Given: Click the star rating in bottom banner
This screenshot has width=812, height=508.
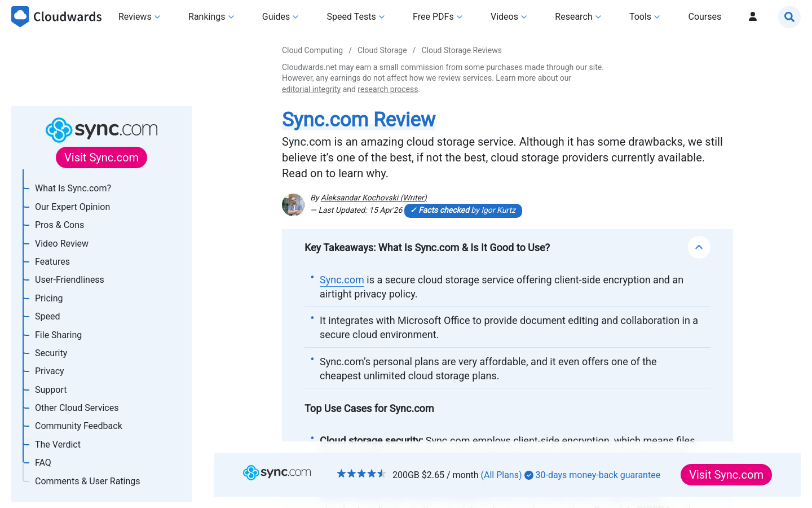Looking at the screenshot, I should 361,474.
